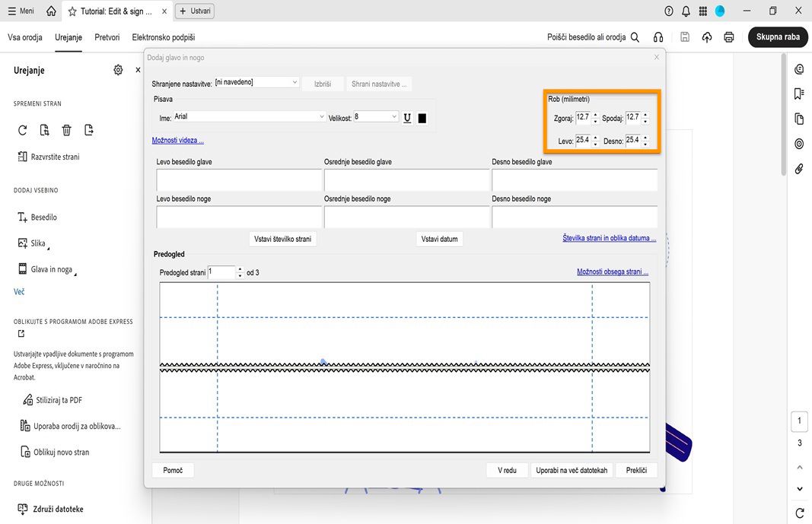The image size is (812, 524).
Task: Star the Tutorial document tab
Action: point(72,11)
